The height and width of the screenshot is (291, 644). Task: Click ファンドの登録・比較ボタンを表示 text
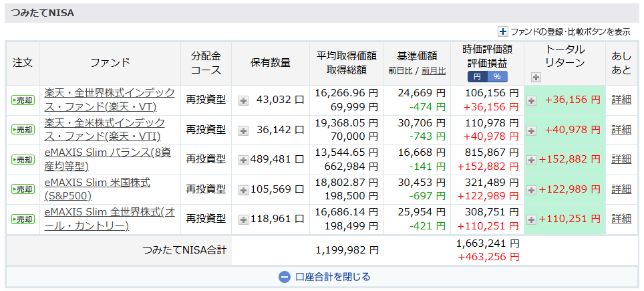pyautogui.click(x=570, y=31)
